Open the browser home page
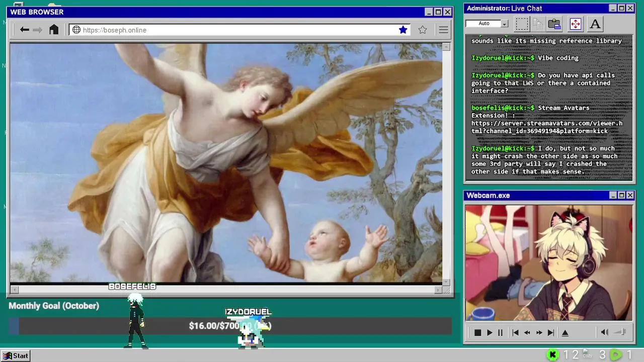The height and width of the screenshot is (362, 644). (54, 30)
